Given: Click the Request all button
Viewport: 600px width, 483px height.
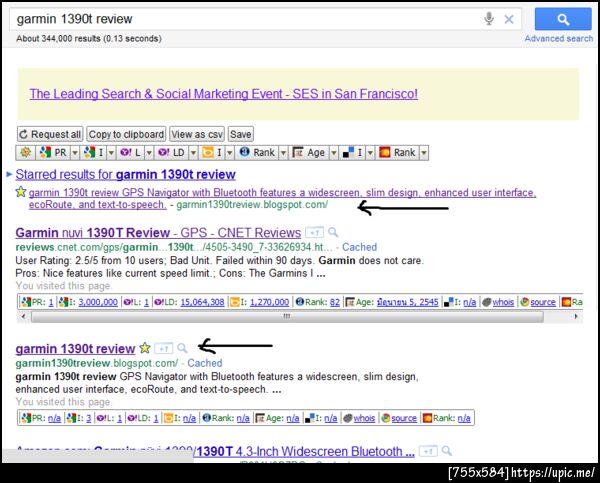Looking at the screenshot, I should pyautogui.click(x=50, y=134).
